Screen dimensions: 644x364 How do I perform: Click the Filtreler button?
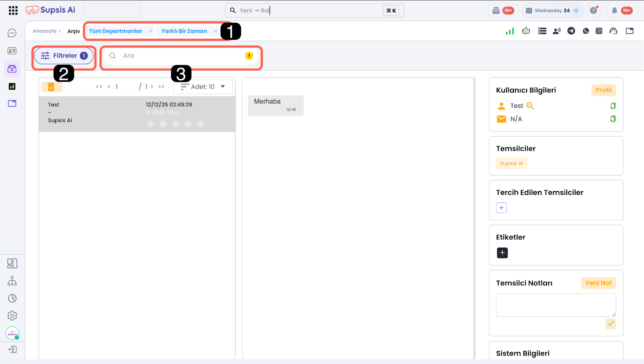click(x=64, y=56)
